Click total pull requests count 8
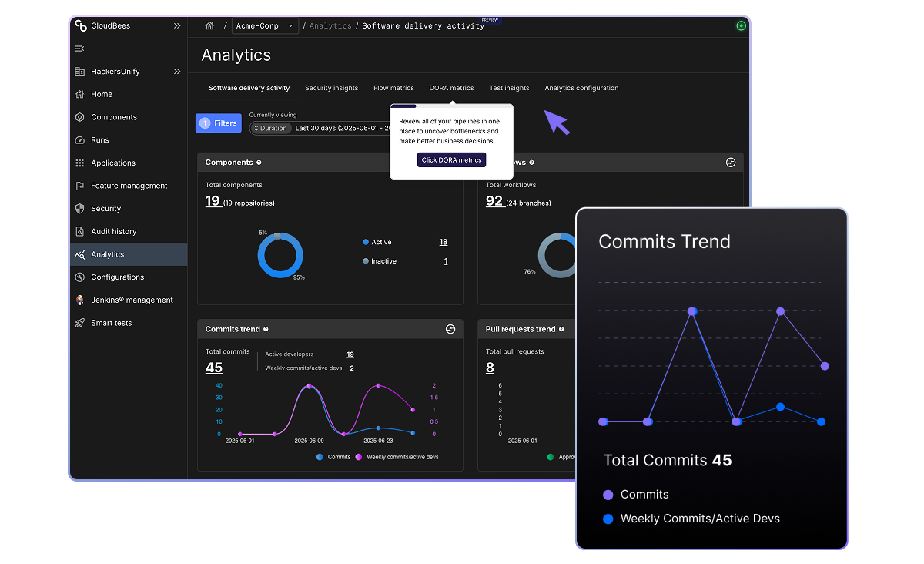This screenshot has height=564, width=924. pyautogui.click(x=490, y=368)
